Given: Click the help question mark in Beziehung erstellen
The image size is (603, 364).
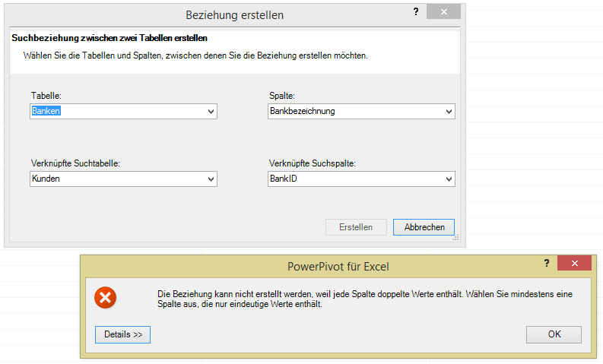Looking at the screenshot, I should 416,12.
